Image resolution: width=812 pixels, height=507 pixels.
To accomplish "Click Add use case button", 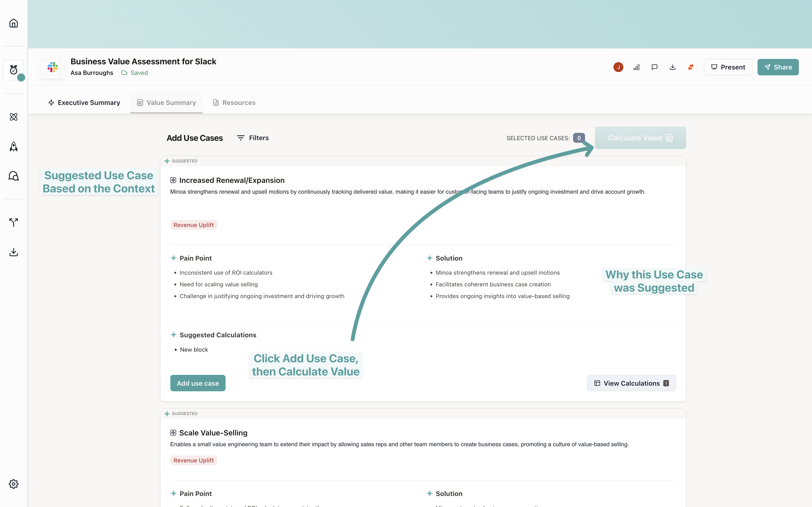I will (x=198, y=383).
